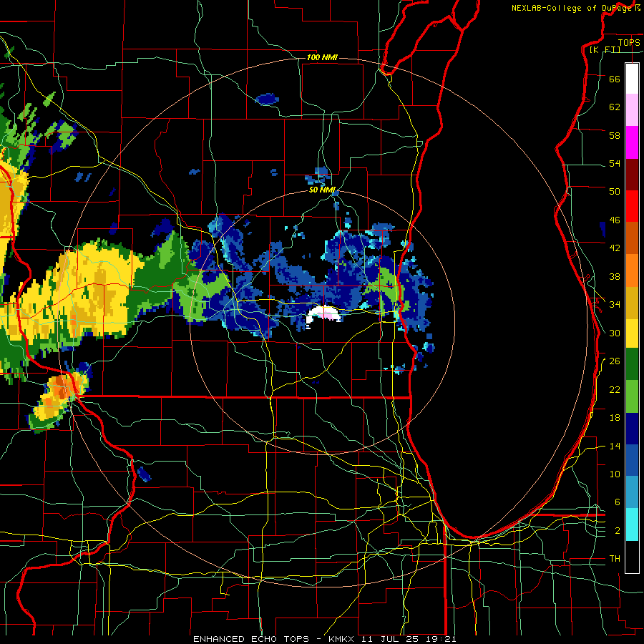Select the magenta scale swatch
Image resolution: width=644 pixels, height=644 pixels.
632,142
